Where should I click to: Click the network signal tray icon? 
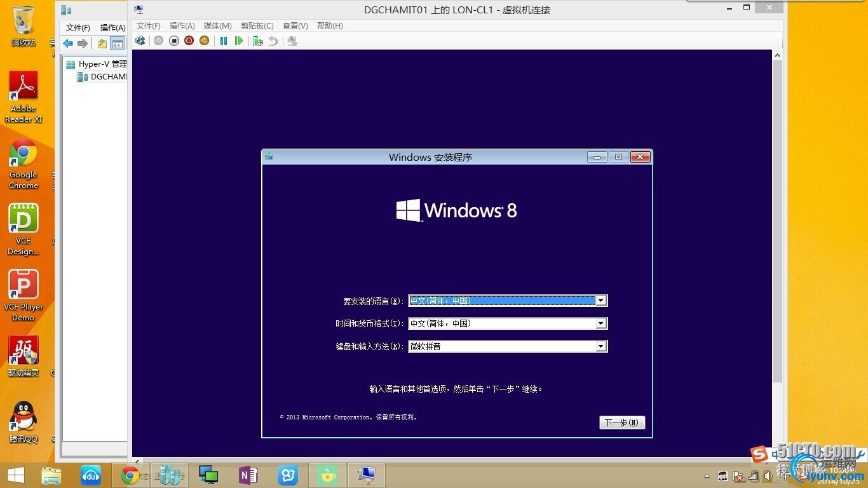[x=754, y=476]
